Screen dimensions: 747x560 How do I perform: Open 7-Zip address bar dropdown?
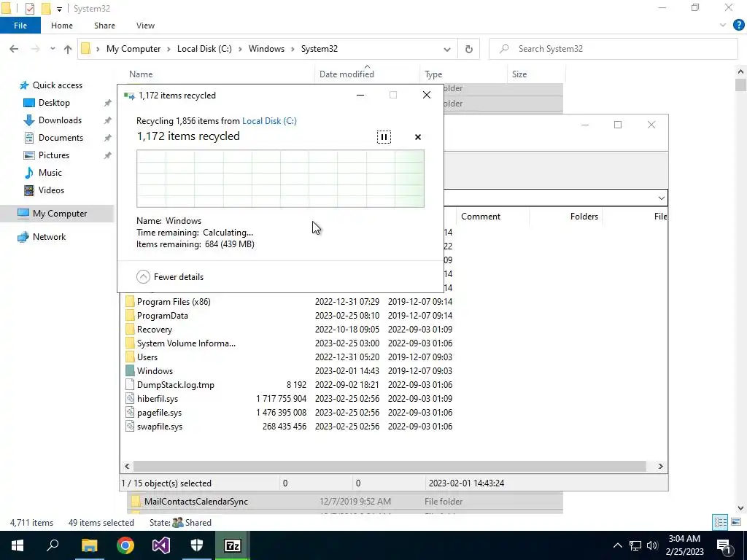[661, 198]
